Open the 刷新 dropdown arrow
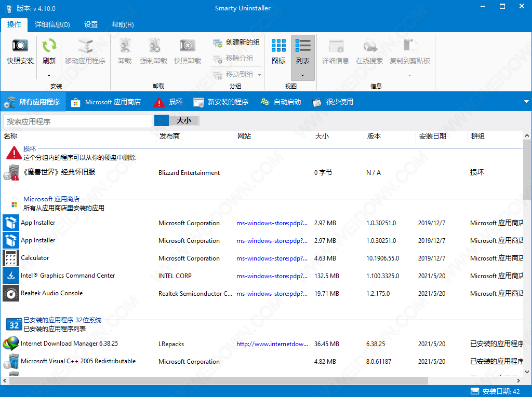This screenshot has width=532, height=397. 49,75
